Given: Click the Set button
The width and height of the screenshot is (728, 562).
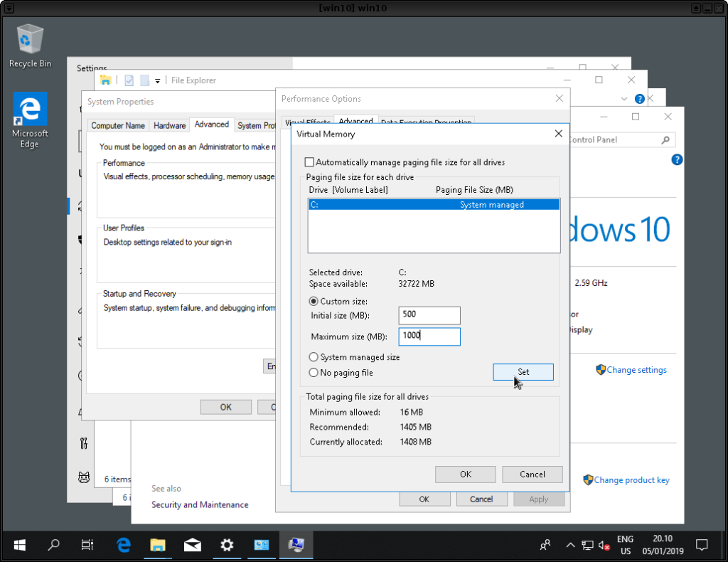Looking at the screenshot, I should point(523,372).
